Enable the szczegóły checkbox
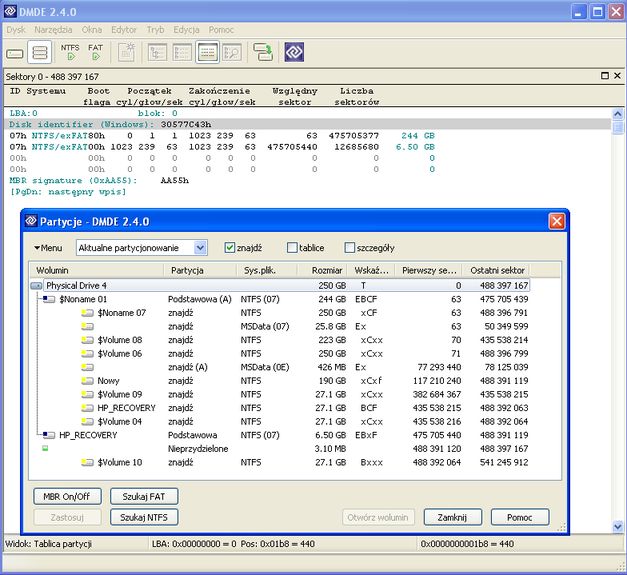 [349, 248]
